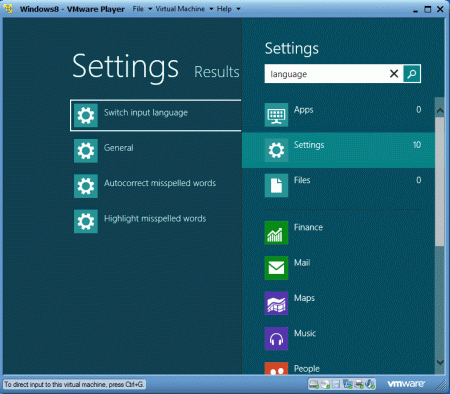The height and width of the screenshot is (394, 450).
Task: Click the Music label
Action: click(x=305, y=333)
